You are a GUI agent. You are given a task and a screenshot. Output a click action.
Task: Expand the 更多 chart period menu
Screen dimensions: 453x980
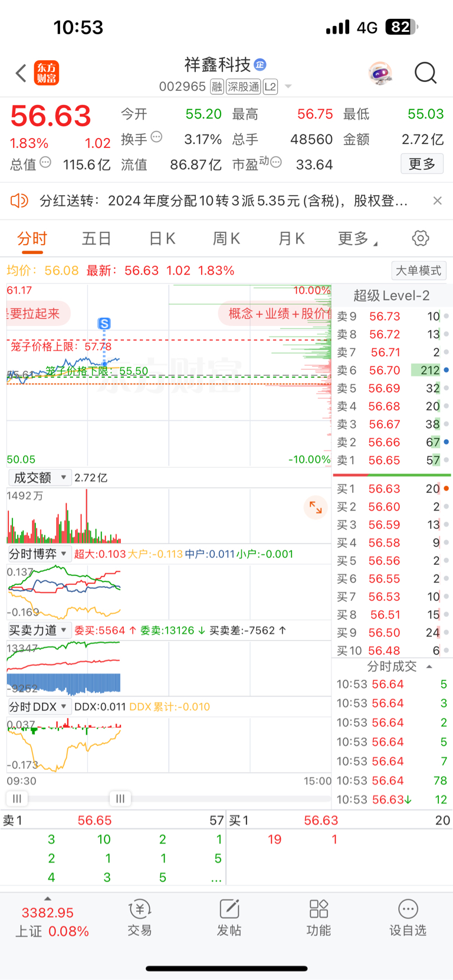click(357, 239)
